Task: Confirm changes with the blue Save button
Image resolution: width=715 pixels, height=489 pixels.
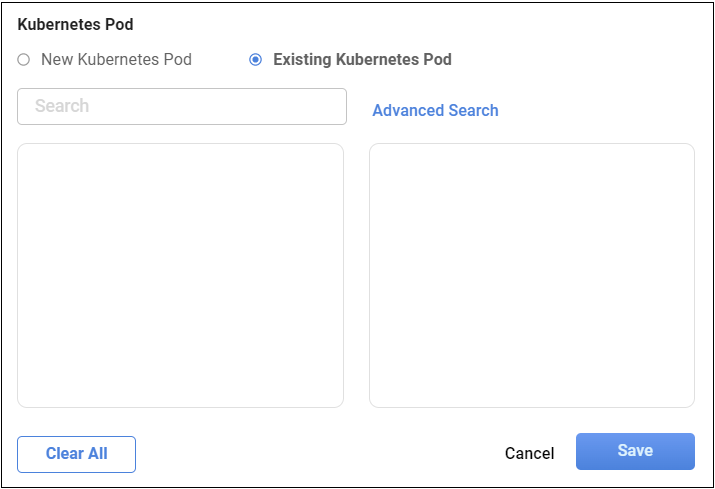Action: point(635,451)
